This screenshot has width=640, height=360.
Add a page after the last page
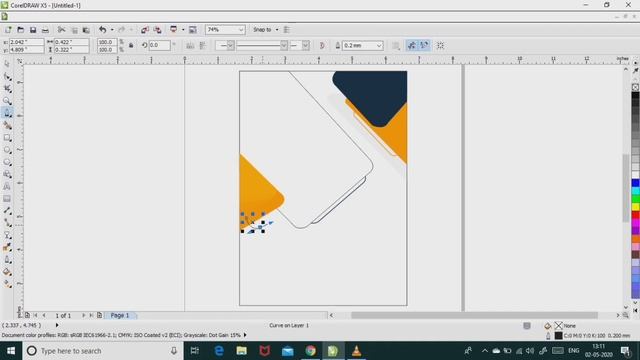click(x=99, y=316)
